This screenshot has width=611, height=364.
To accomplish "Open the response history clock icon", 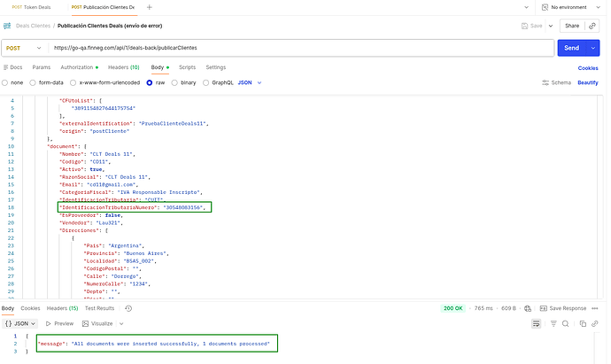I will click(x=129, y=308).
